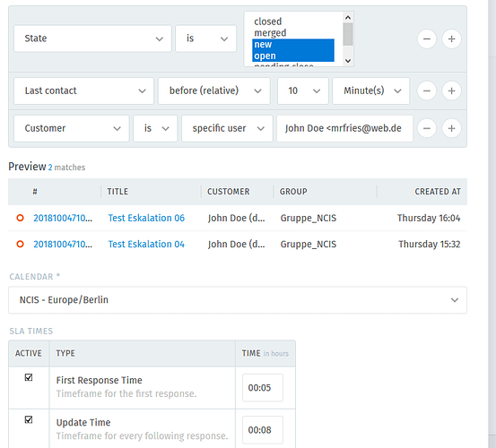Click the TITLE column header
The image size is (496, 448).
click(117, 192)
